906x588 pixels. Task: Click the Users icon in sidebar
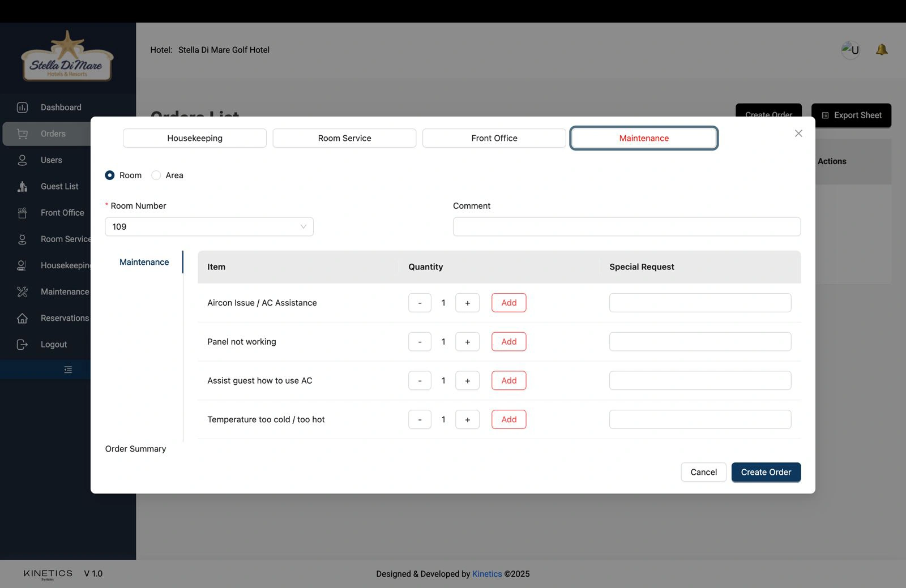(x=22, y=160)
